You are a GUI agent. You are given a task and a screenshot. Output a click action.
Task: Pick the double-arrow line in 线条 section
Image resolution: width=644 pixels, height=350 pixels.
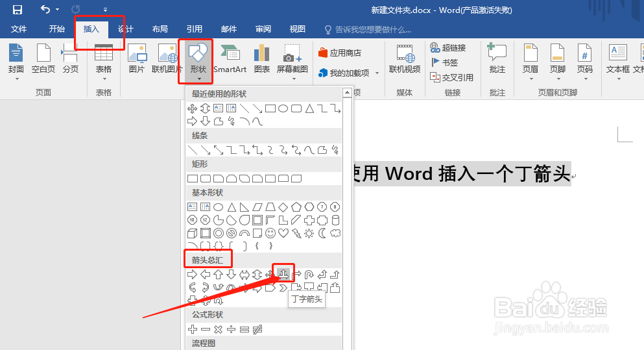(x=218, y=150)
